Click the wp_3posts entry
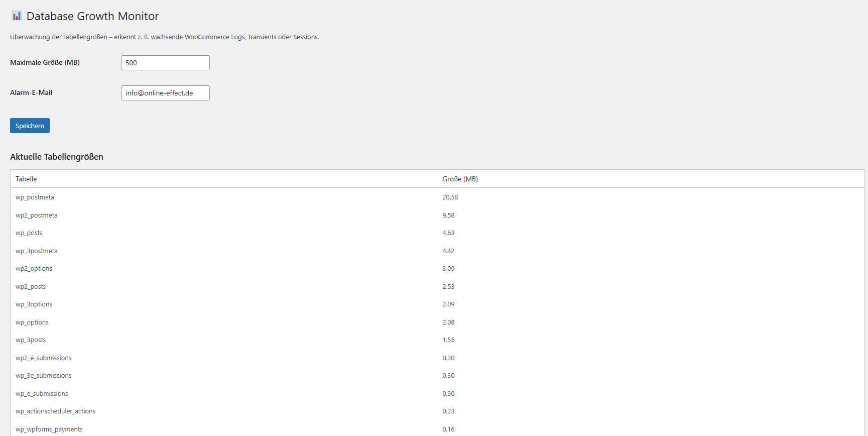Viewport: 868px width, 436px height. coord(31,340)
